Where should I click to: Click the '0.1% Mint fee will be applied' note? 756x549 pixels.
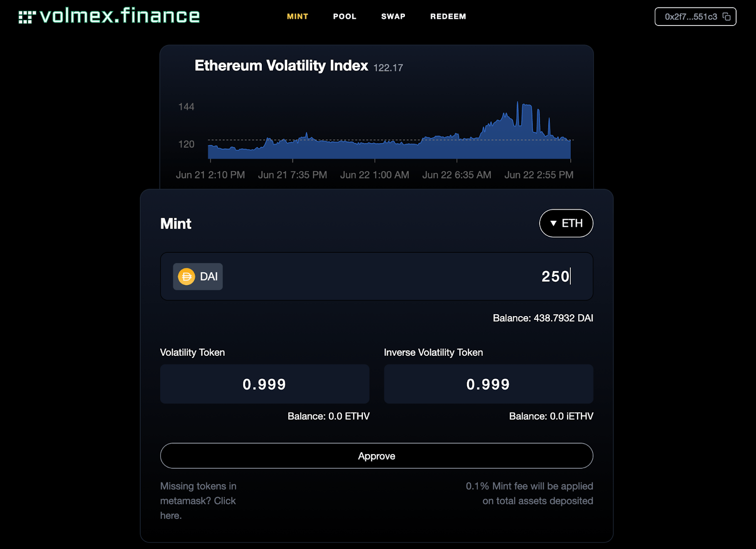pos(529,493)
